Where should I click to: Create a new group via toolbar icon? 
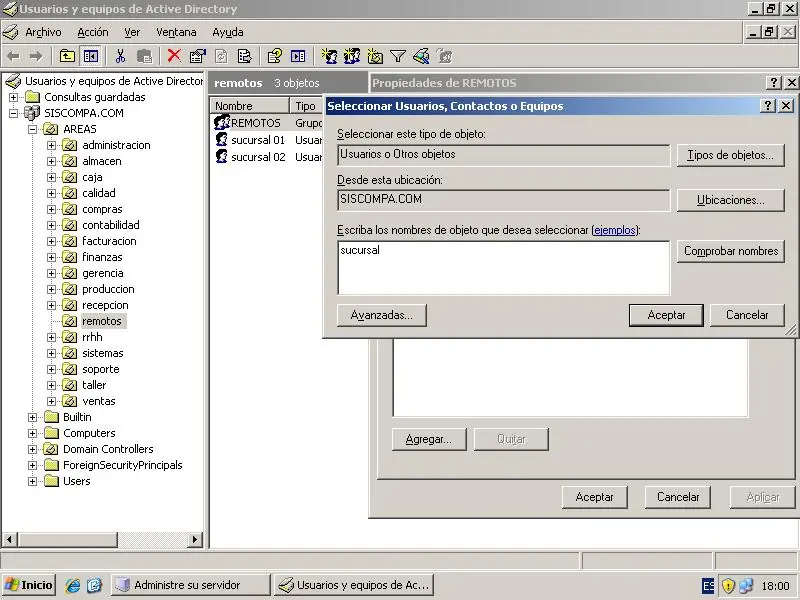[x=352, y=56]
